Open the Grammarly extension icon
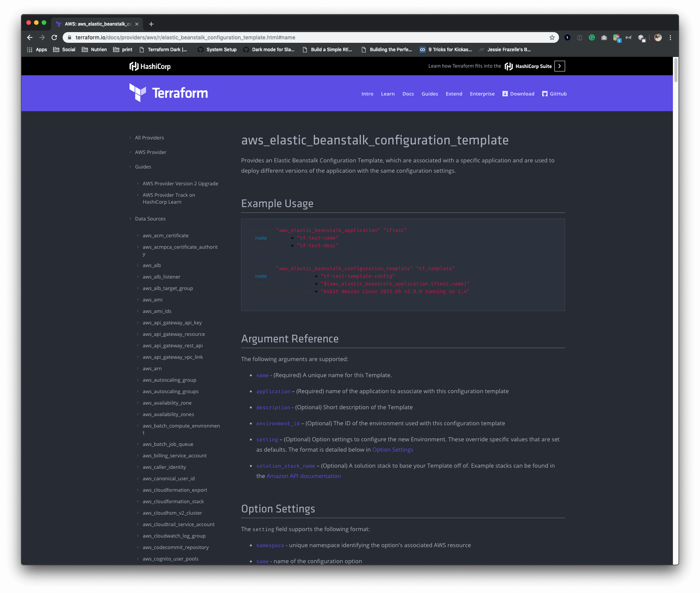Viewport: 700px width, 593px height. (592, 37)
